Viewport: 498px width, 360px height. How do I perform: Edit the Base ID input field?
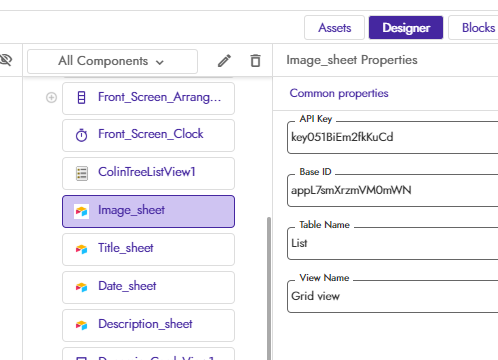[393, 190]
